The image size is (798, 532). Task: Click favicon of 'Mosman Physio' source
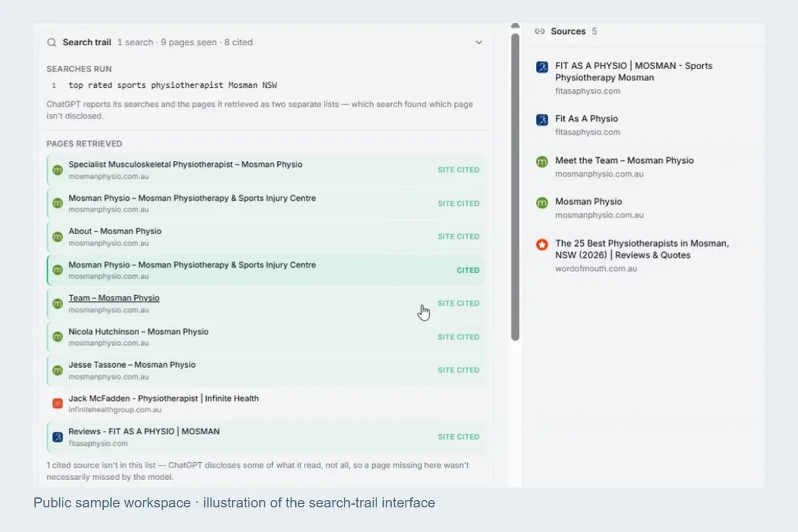coord(542,202)
